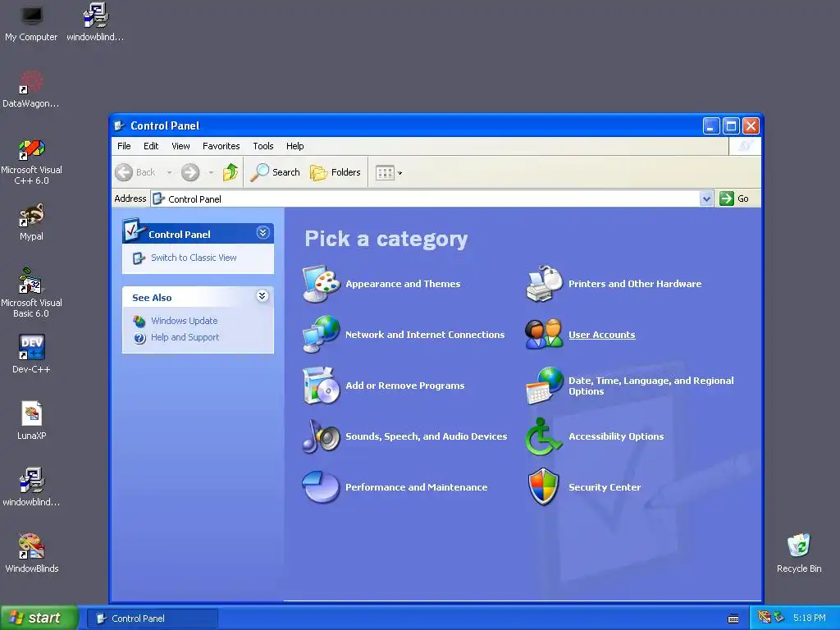Open the Favorites menu
The image size is (840, 630).
(221, 146)
